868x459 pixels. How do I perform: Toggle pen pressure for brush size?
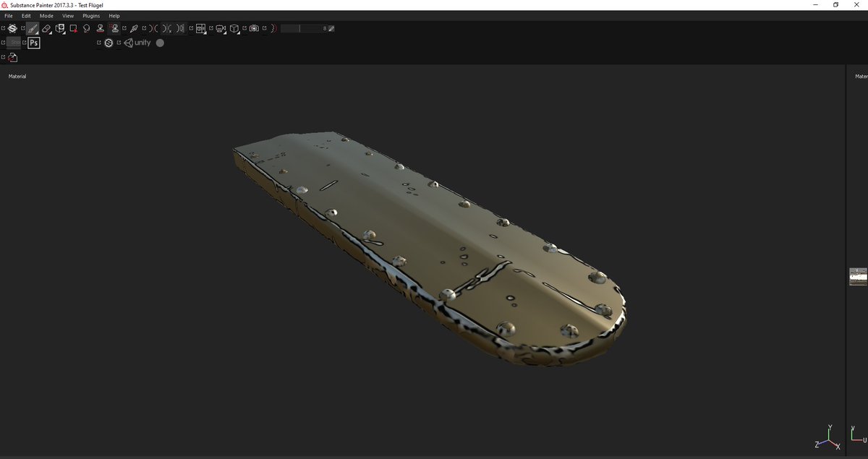pyautogui.click(x=331, y=28)
